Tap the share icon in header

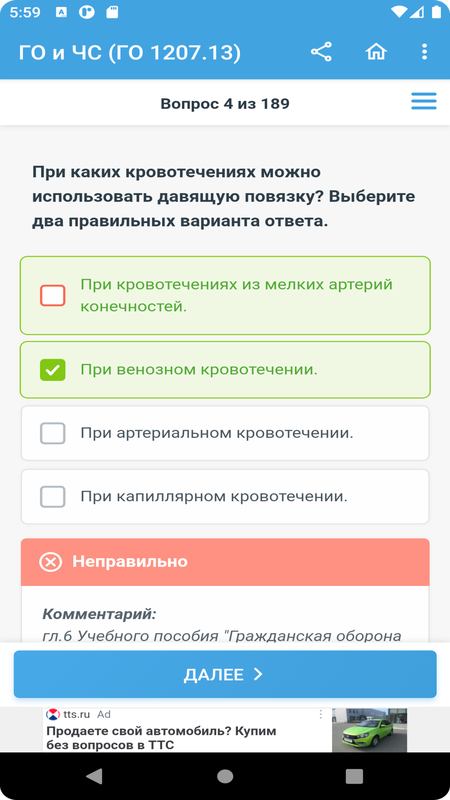(x=321, y=52)
